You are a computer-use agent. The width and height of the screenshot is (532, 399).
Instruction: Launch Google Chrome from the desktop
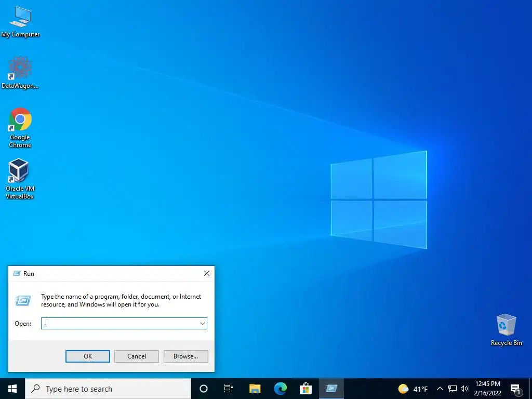tap(20, 128)
